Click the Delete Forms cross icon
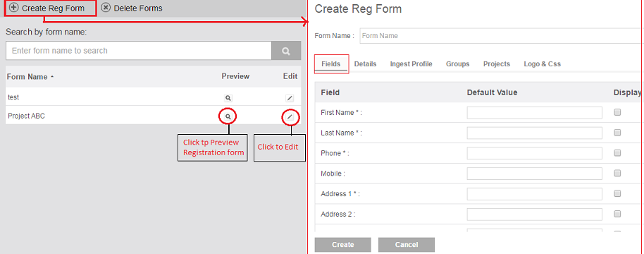Viewport: 644px width, 254px height. (x=106, y=7)
